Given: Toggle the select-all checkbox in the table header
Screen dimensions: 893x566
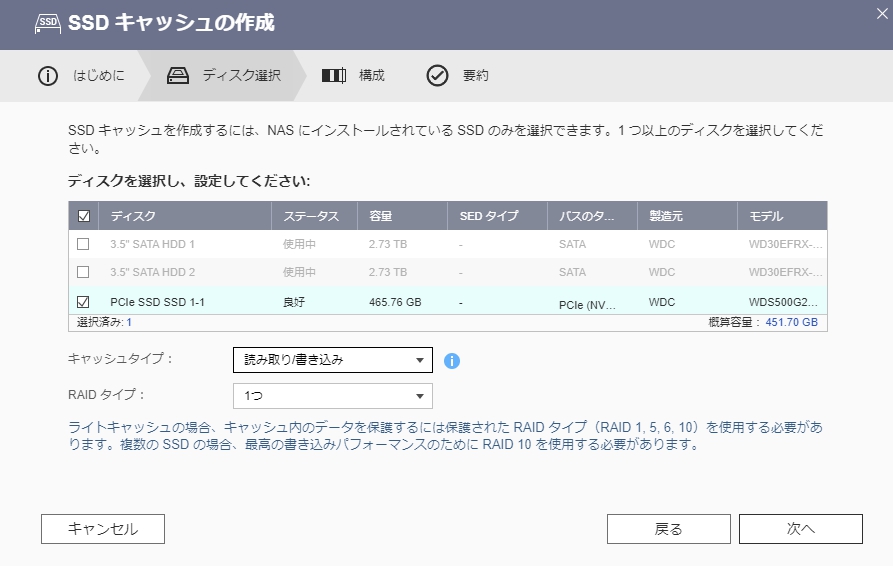Looking at the screenshot, I should [x=83, y=216].
